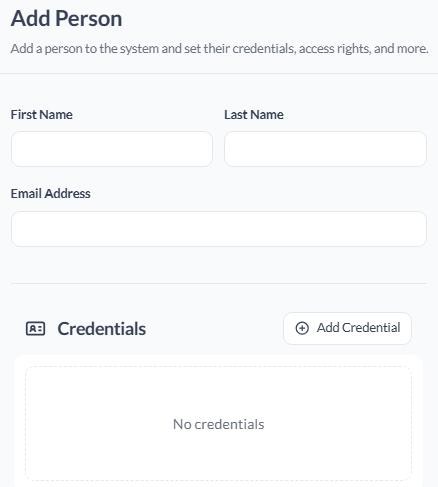438x487 pixels.
Task: Focus the Email Address input field
Action: [x=219, y=229]
